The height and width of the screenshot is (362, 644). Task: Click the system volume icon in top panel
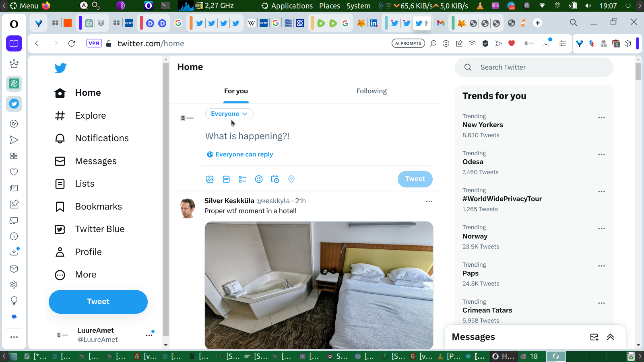[588, 6]
